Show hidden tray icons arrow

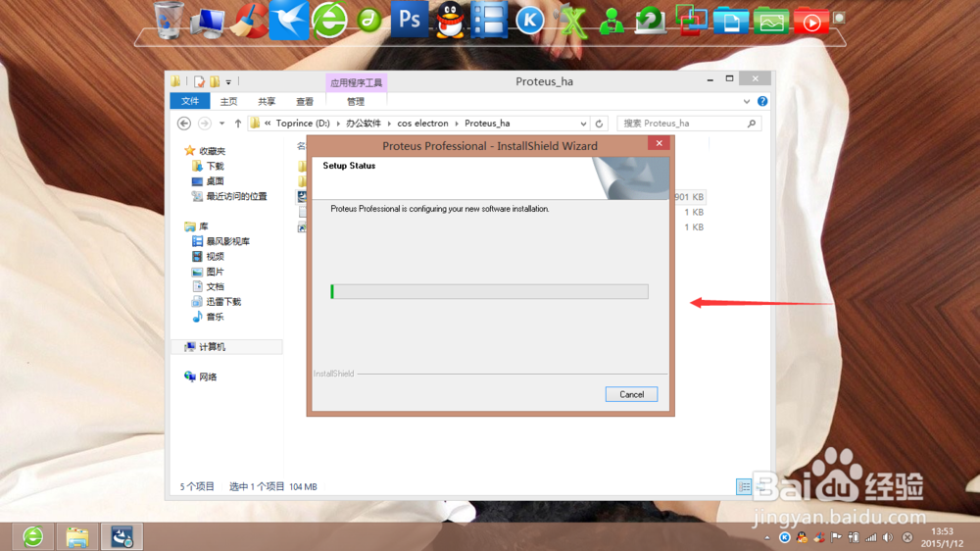(767, 538)
